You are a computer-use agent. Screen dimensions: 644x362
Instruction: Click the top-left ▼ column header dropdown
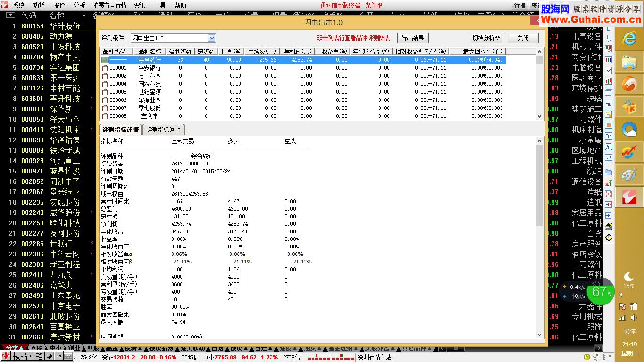10,15
